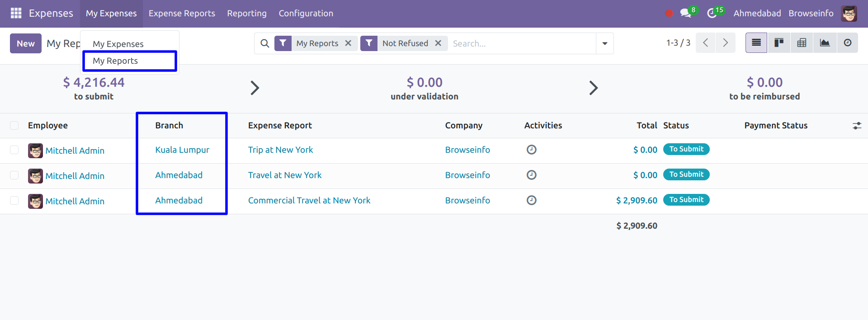Open the Travel at New York report
This screenshot has height=320, width=868.
284,175
